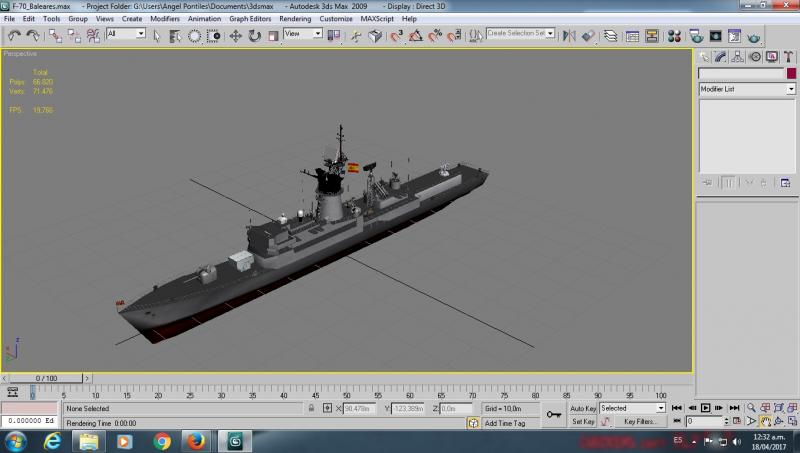Select the Rotate tool
Image resolution: width=800 pixels, height=453 pixels.
click(254, 36)
